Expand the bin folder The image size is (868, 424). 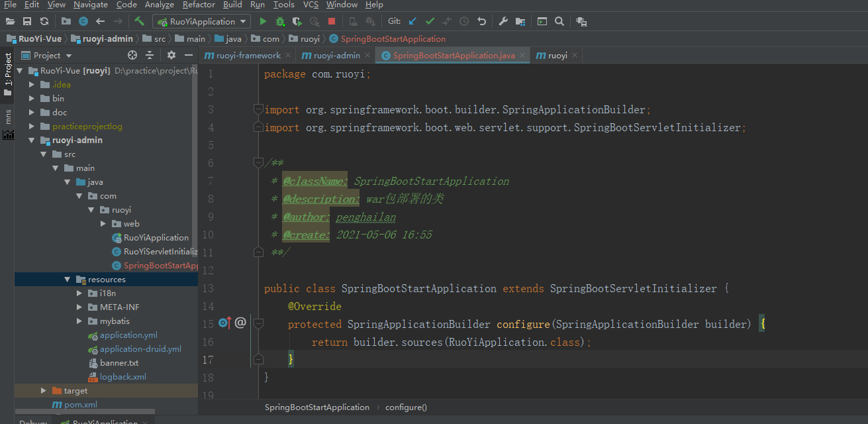coord(31,98)
